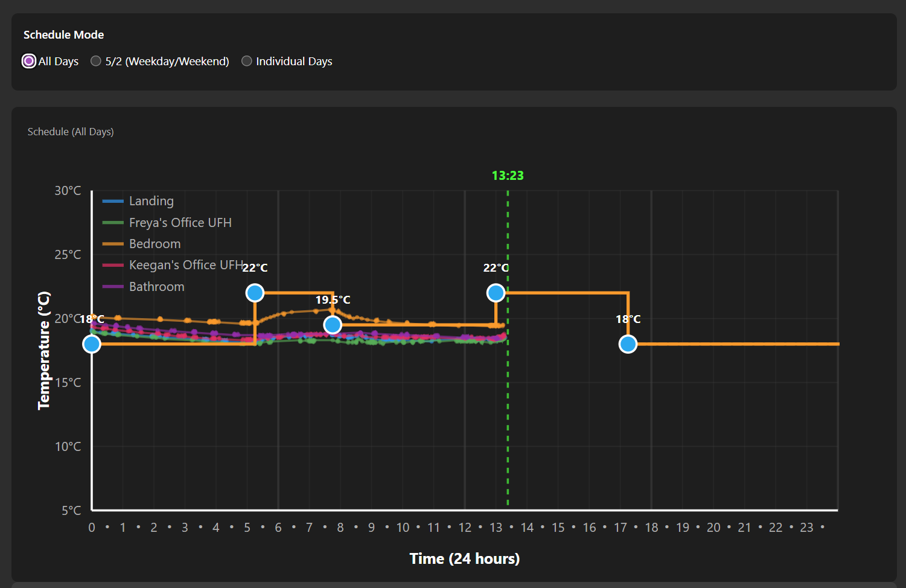Image resolution: width=906 pixels, height=588 pixels.
Task: Click hour 9 on the time axis
Action: point(371,528)
